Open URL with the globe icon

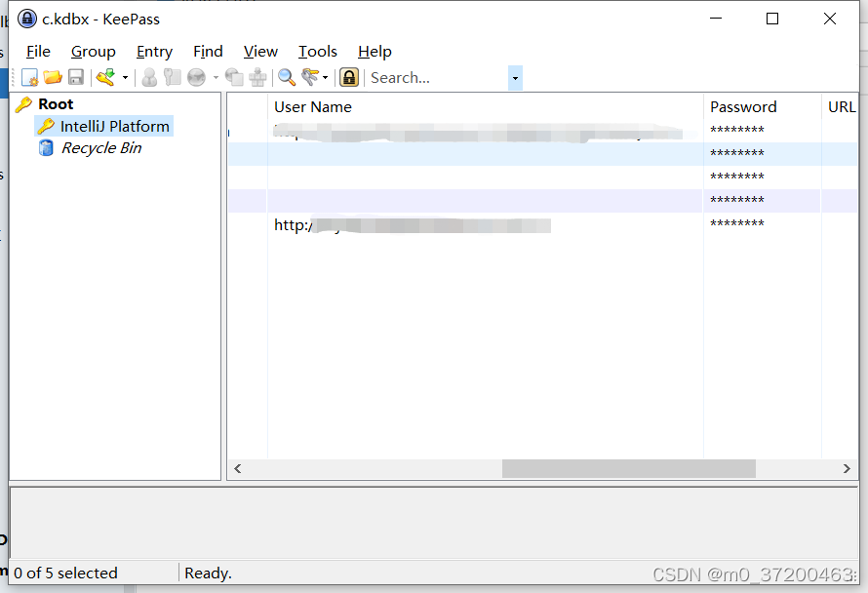click(x=196, y=77)
